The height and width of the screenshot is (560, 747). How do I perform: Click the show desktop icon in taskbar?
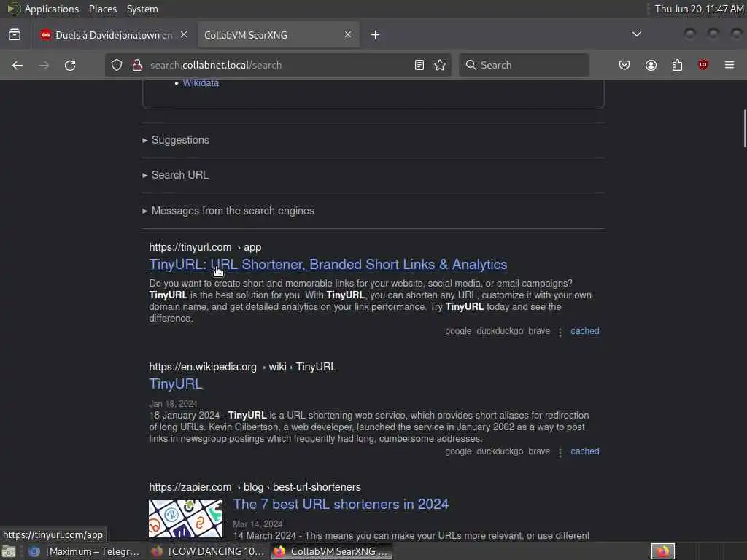(x=9, y=551)
